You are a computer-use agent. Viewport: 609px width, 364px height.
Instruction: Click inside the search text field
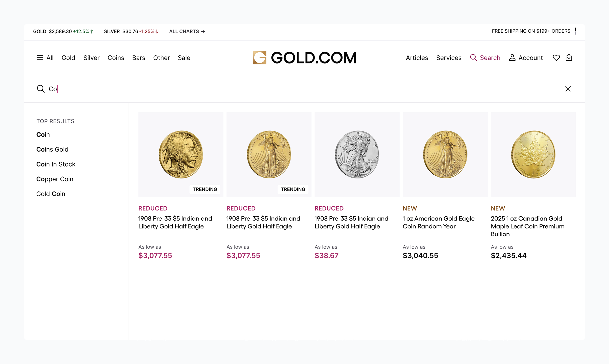(x=294, y=89)
